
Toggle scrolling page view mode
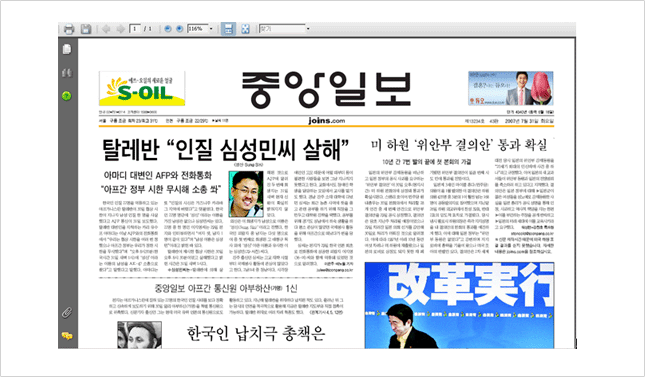(228, 29)
